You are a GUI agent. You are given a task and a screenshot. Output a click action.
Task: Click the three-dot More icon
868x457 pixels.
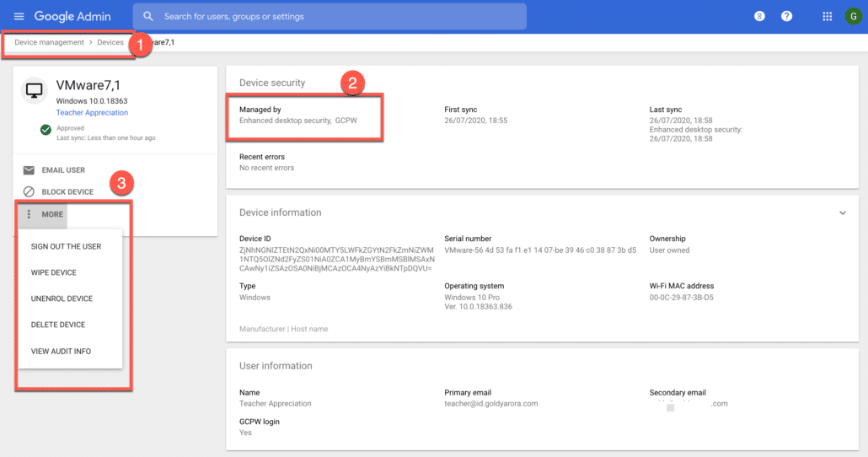29,214
